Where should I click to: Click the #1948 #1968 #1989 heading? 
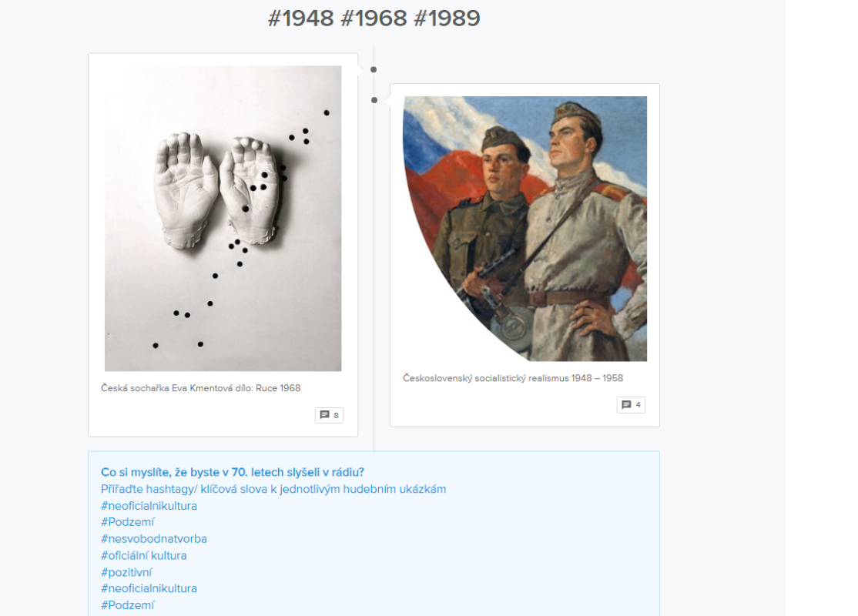[374, 18]
